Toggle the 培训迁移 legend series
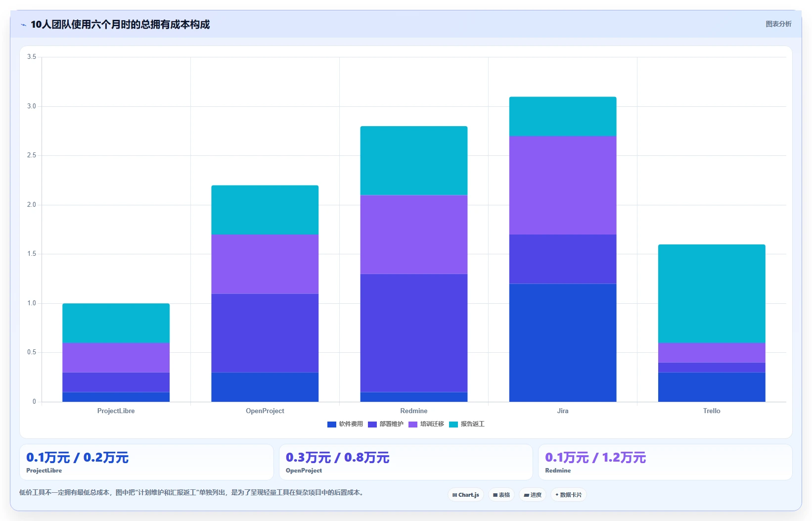The image size is (812, 521). pyautogui.click(x=426, y=424)
